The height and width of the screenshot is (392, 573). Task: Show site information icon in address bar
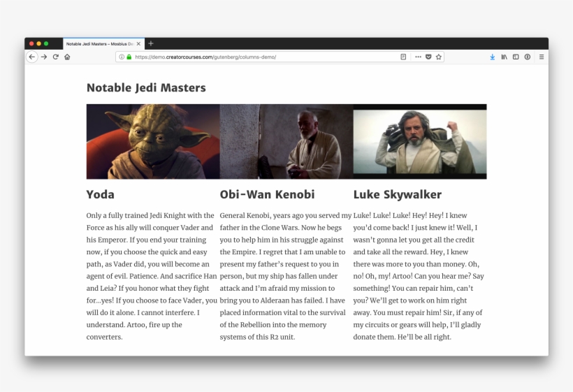pos(122,57)
